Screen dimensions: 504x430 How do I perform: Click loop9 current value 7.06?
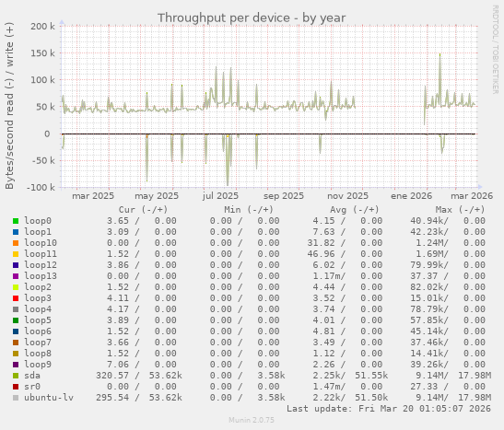[118, 365]
